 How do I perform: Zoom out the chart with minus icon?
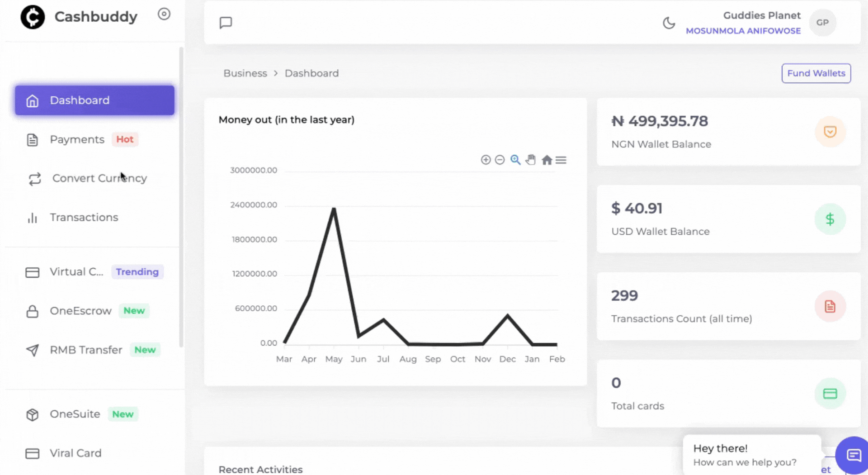tap(500, 160)
